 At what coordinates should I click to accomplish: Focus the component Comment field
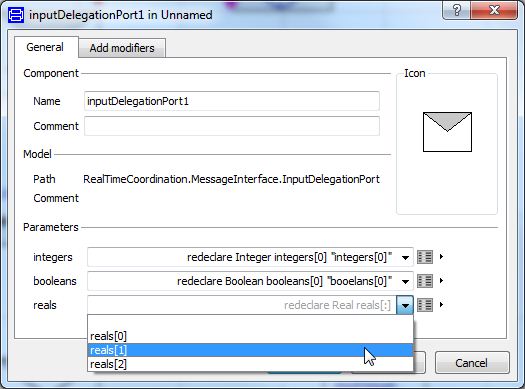[x=232, y=126]
